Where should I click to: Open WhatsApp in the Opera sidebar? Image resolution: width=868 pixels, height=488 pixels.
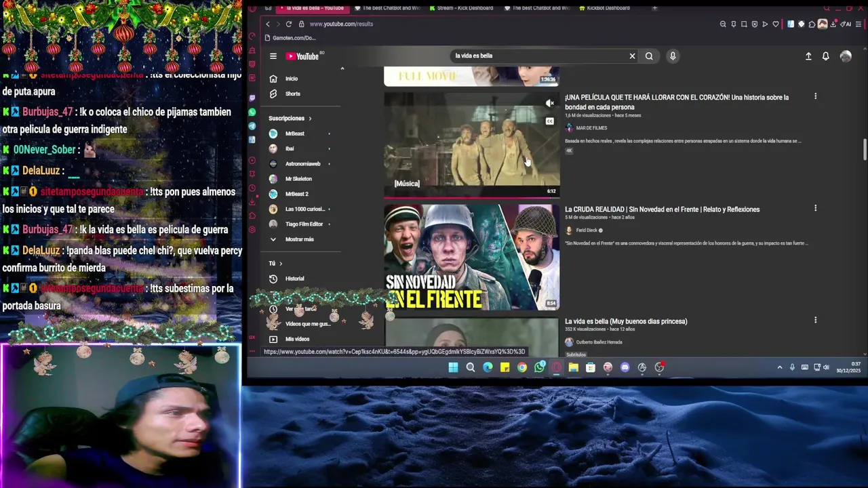pos(252,112)
